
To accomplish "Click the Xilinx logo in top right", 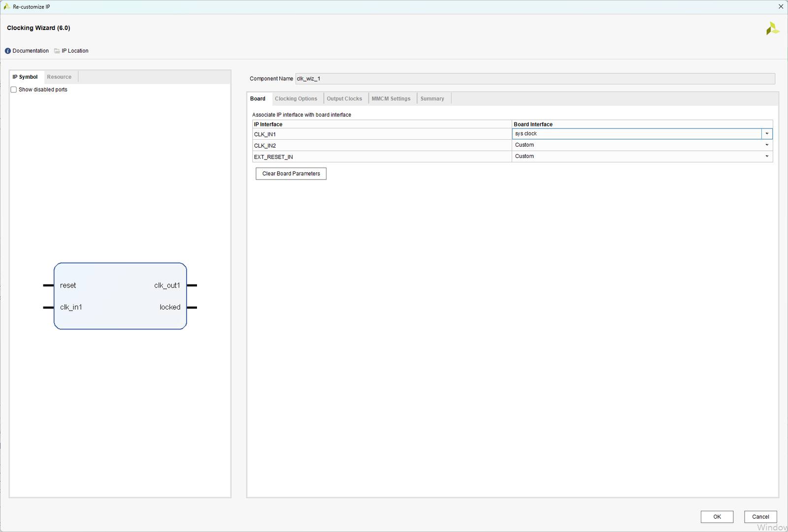I will 772,29.
